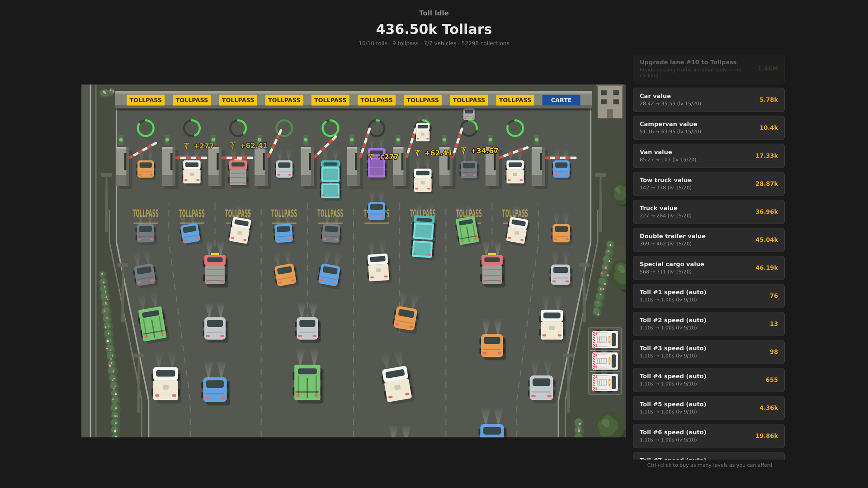Upgrade Toll #1 speed (auto)
The width and height of the screenshot is (868, 488).
tap(708, 296)
